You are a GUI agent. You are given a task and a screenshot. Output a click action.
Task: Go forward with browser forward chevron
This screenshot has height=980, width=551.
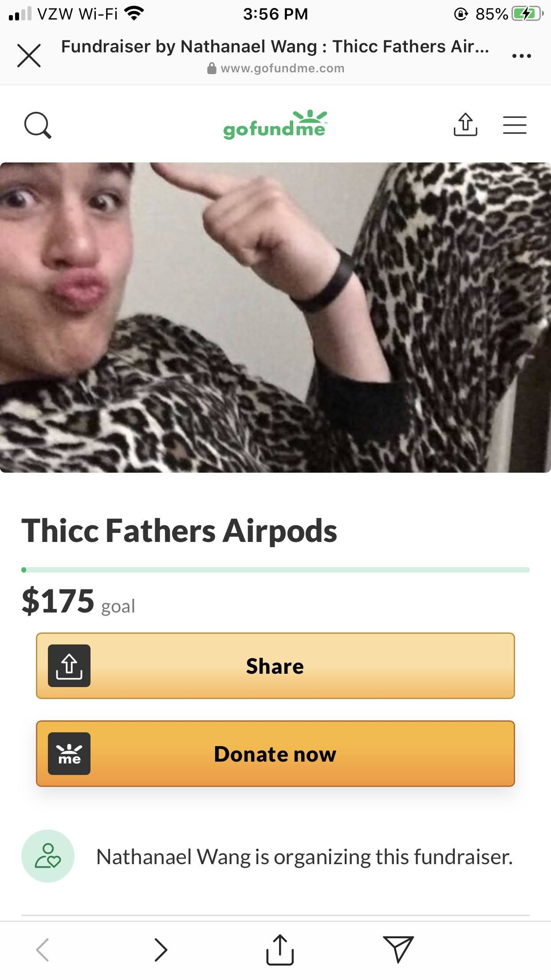coord(161,950)
